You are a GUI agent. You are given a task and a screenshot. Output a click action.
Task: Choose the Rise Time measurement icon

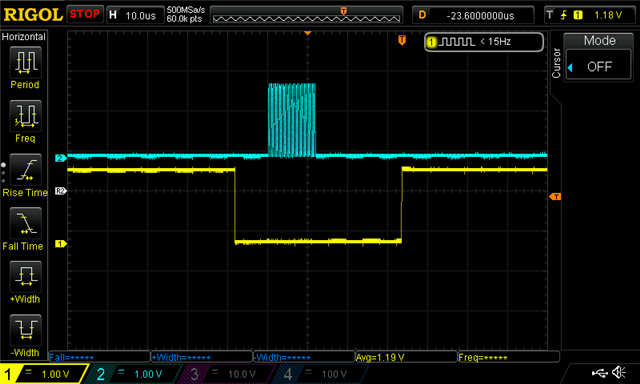click(25, 170)
